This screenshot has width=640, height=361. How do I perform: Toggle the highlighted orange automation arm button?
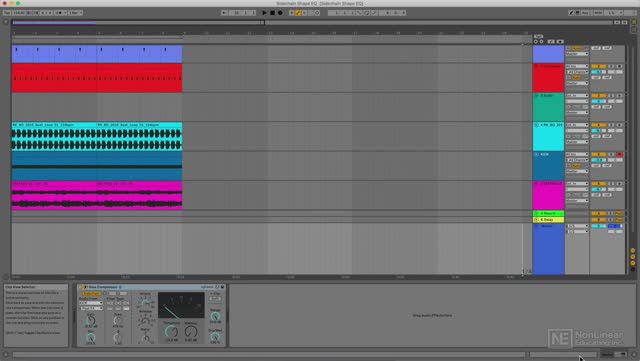click(298, 13)
